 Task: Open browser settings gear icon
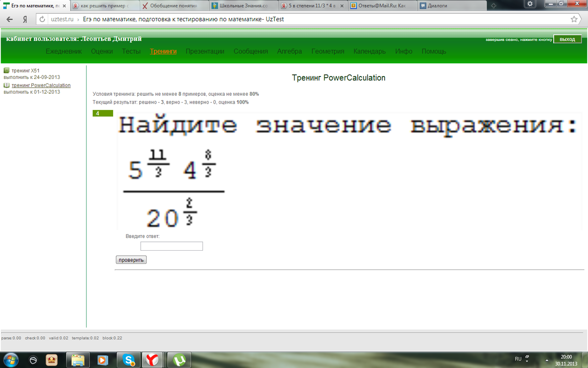tap(529, 4)
